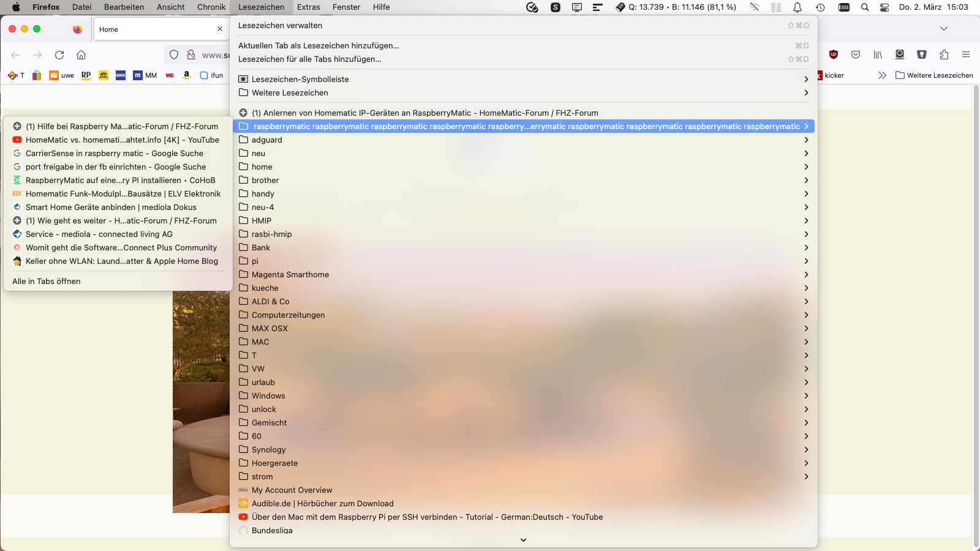
Task: Open the Computerzeitungen bookmark folder
Action: click(524, 315)
